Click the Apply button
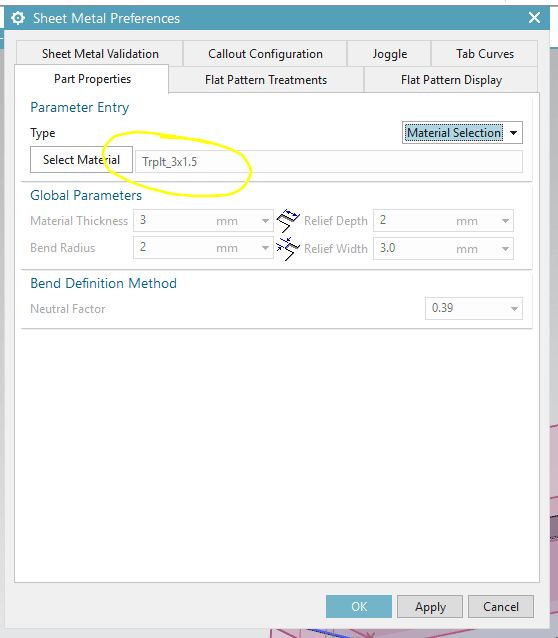 (x=430, y=606)
